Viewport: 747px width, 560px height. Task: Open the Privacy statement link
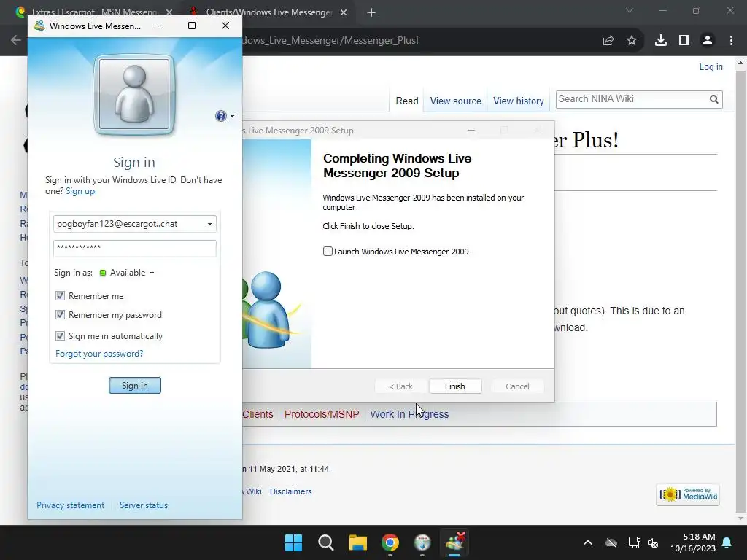71,505
